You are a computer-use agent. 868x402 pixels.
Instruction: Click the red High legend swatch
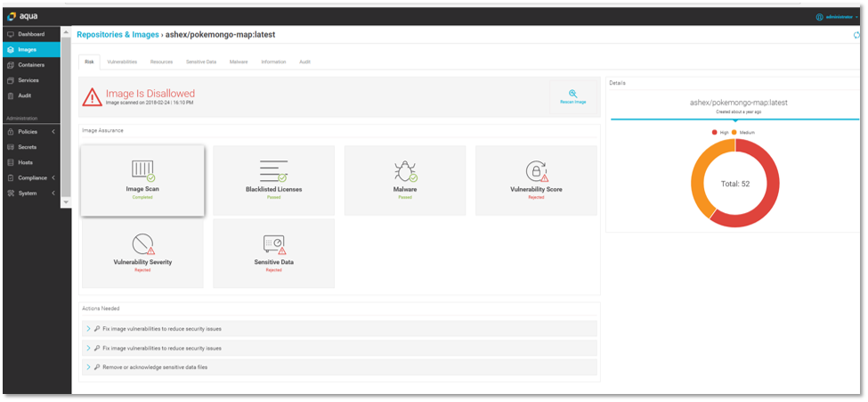pos(714,133)
